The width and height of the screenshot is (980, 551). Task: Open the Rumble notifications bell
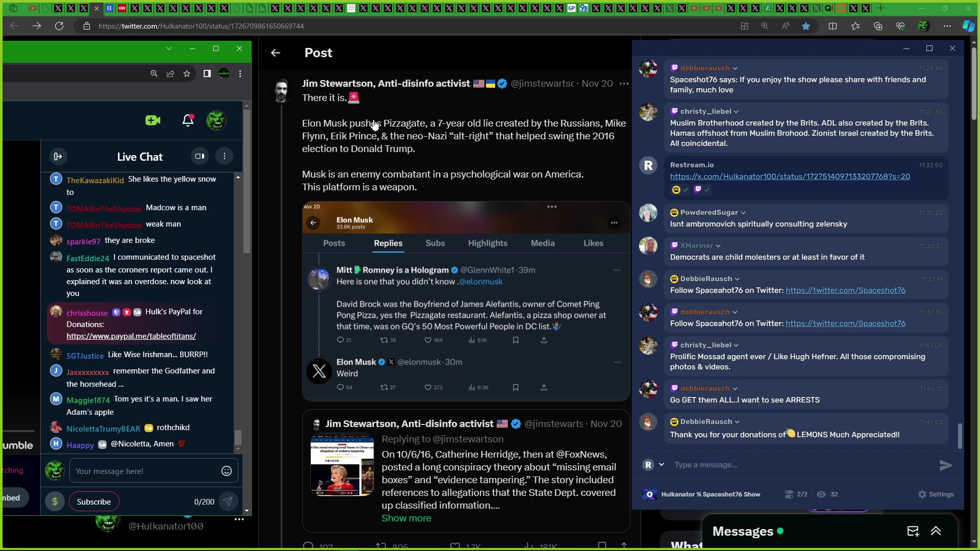pos(188,120)
